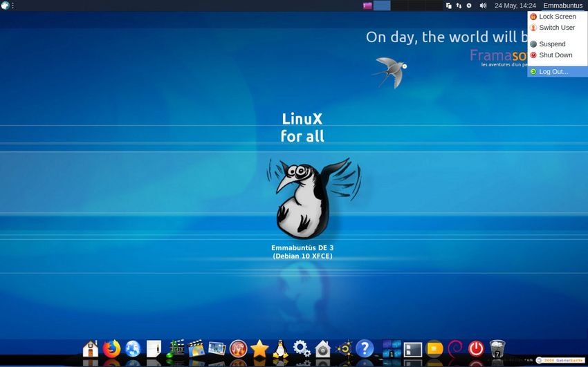Open the settings gears dock icon
The height and width of the screenshot is (367, 588).
[x=302, y=348]
